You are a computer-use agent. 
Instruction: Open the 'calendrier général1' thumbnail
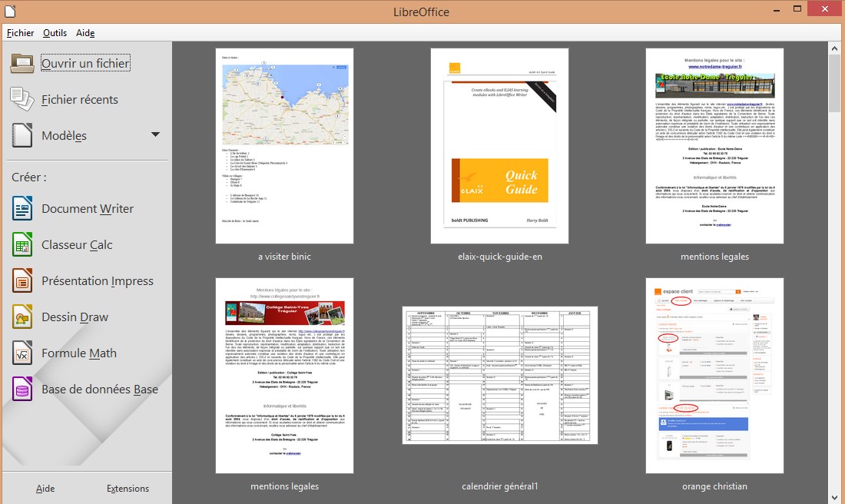pos(499,375)
